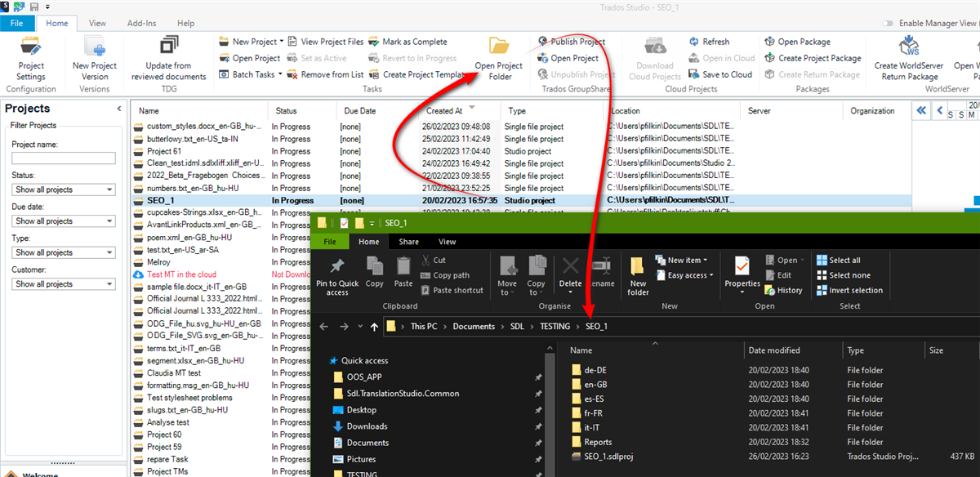Screen dimensions: 980x477
Task: Expand the Batch Tasks dropdown
Action: (279, 74)
